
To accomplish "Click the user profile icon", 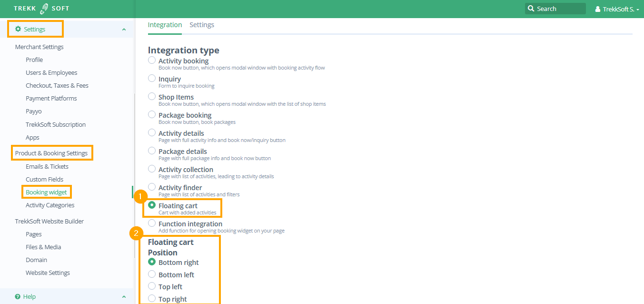I will pyautogui.click(x=598, y=9).
